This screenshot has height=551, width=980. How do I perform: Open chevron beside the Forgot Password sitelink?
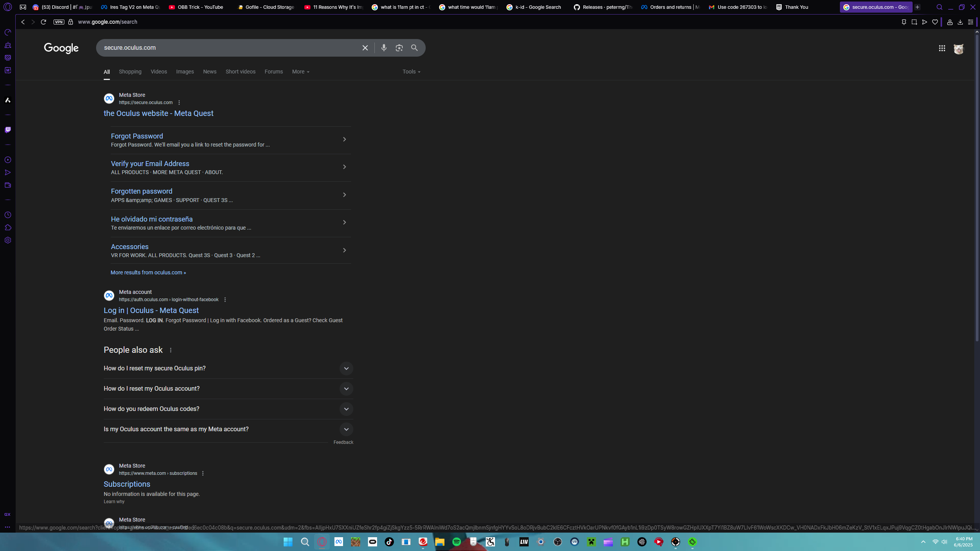point(345,139)
